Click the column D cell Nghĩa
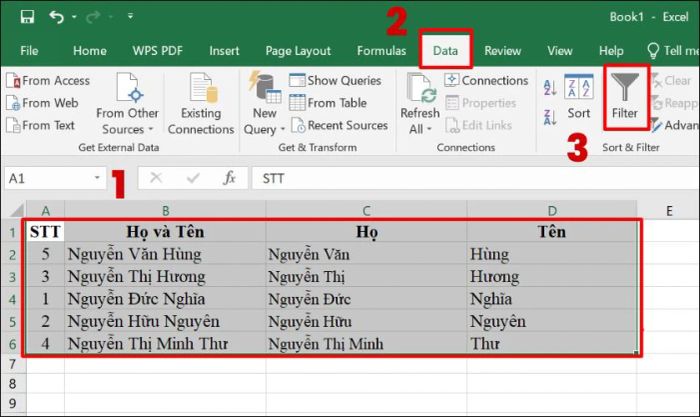The width and height of the screenshot is (700, 417). pos(552,299)
